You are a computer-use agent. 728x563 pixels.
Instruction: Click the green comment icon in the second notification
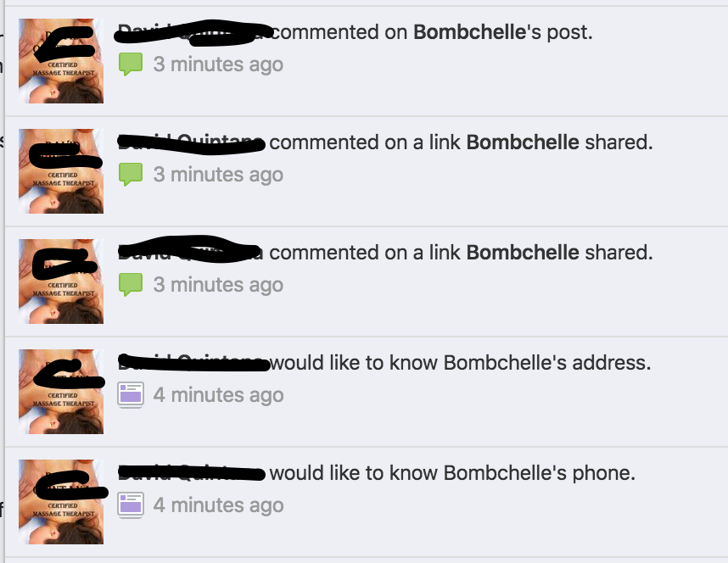click(x=131, y=175)
